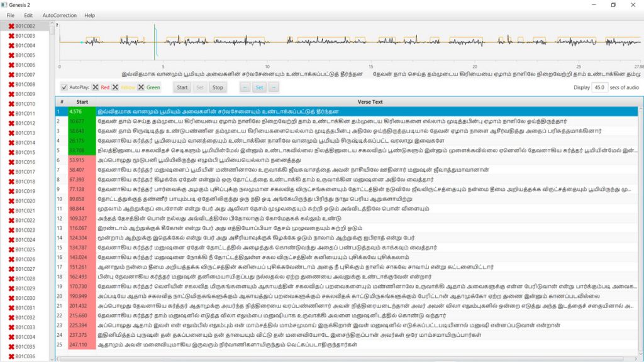This screenshot has width=644, height=362.
Task: Click the Display seconds of audio field
Action: click(x=599, y=87)
